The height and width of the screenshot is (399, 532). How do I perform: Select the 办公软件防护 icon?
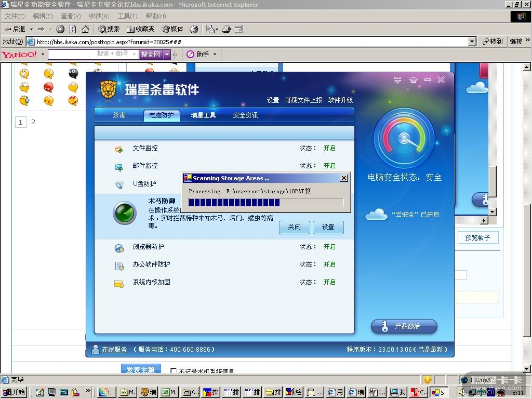pos(119,265)
